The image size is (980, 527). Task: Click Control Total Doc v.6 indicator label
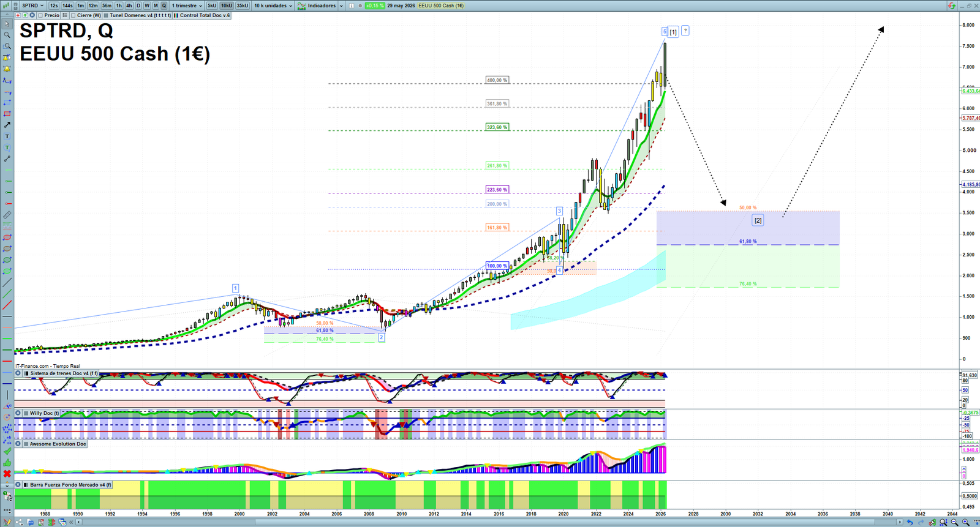click(x=205, y=15)
